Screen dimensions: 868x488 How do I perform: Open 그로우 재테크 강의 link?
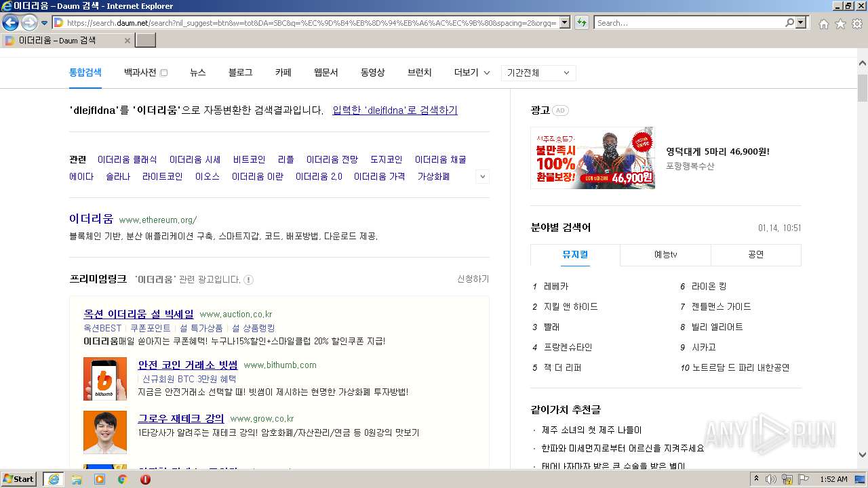(x=181, y=418)
